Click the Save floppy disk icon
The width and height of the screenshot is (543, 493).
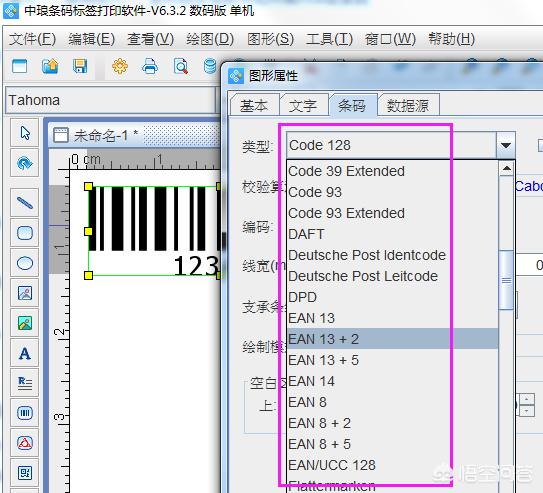point(80,66)
